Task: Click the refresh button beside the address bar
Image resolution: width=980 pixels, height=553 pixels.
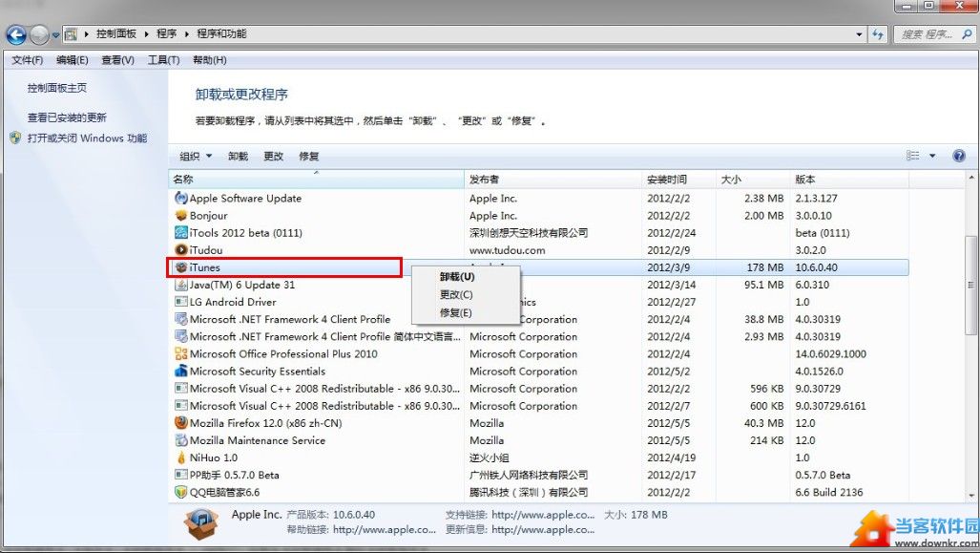Action: click(x=878, y=34)
